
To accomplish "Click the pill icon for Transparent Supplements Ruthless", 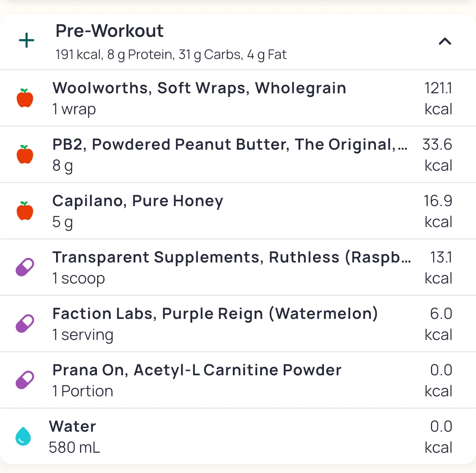I will pyautogui.click(x=25, y=267).
